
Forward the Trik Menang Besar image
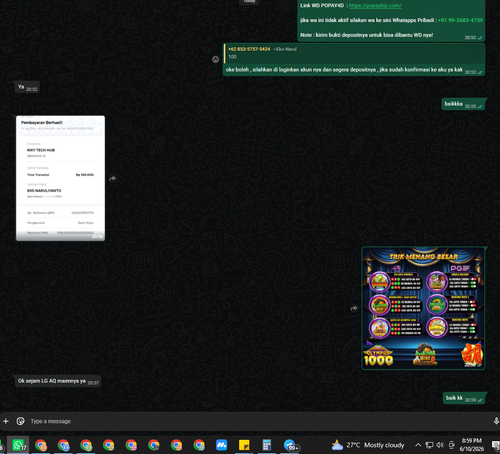click(354, 308)
